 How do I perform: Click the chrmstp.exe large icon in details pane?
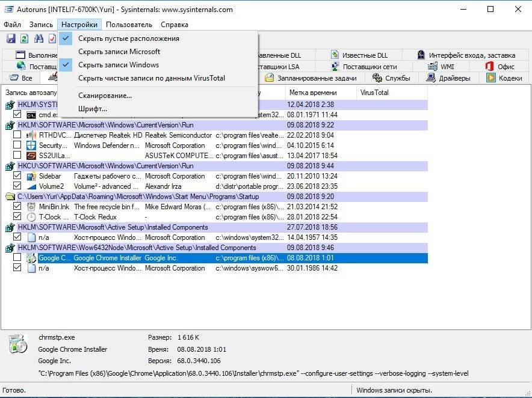point(17,344)
